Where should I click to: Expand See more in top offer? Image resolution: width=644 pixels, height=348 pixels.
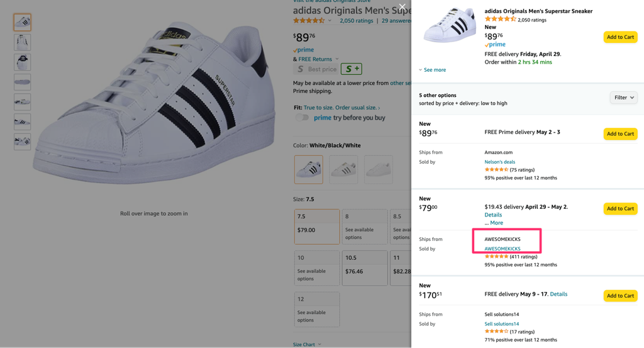(433, 70)
